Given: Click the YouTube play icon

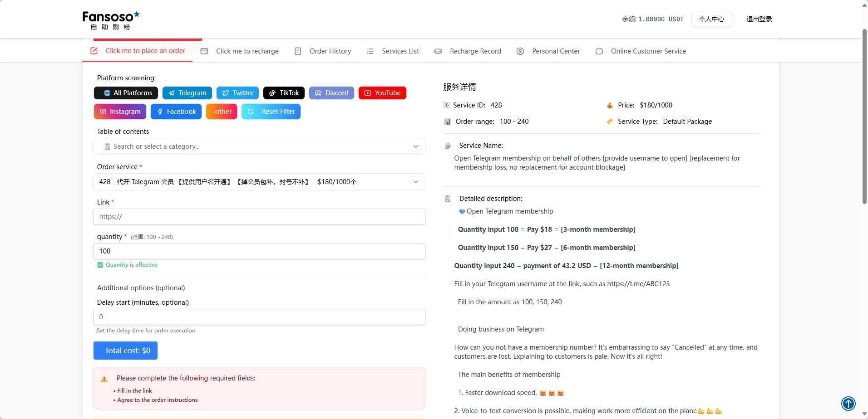Looking at the screenshot, I should point(368,93).
